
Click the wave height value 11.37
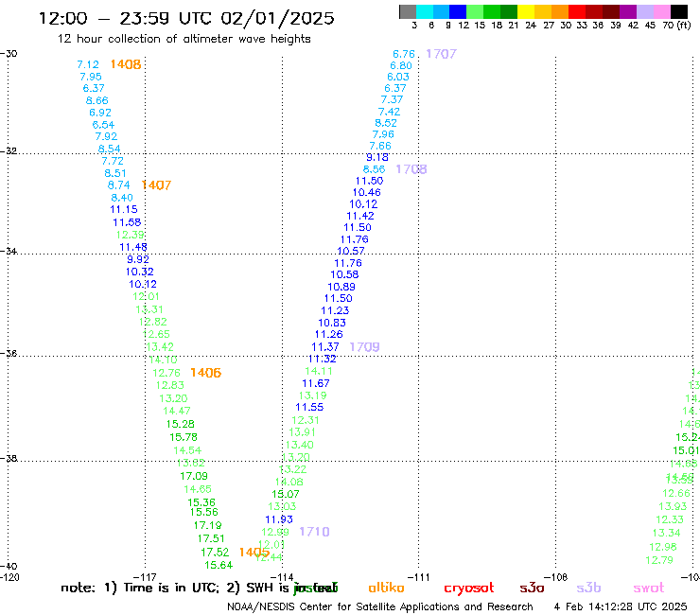[x=325, y=346]
